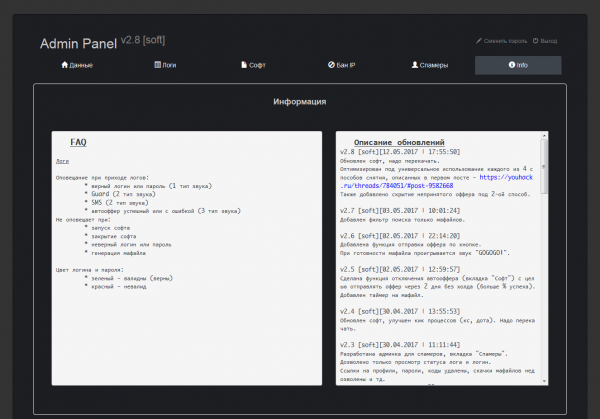Select the v2.8 [soft] 12.05.2017 changelog entry
600x419 pixels.
point(399,153)
